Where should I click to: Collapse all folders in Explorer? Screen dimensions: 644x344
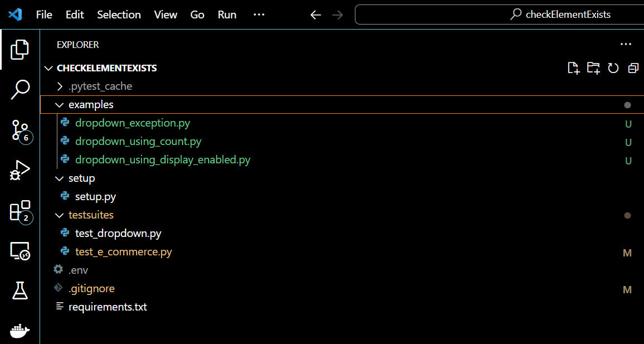coord(633,67)
